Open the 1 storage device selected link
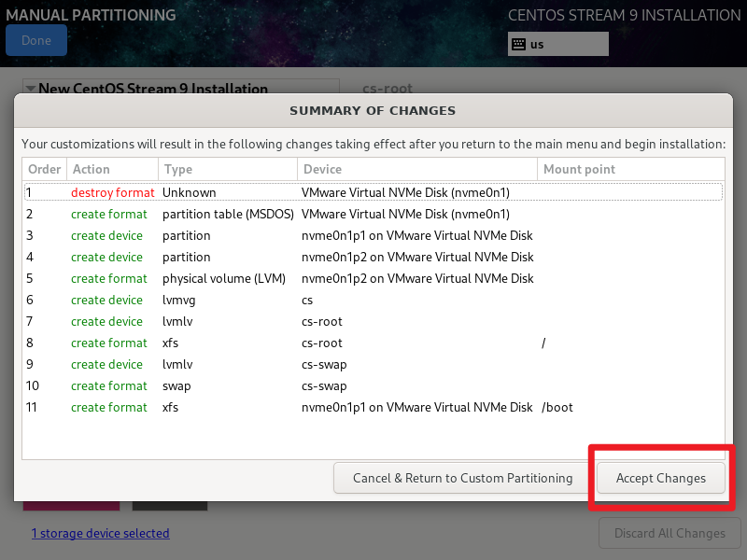This screenshot has height=560, width=747. 101,533
